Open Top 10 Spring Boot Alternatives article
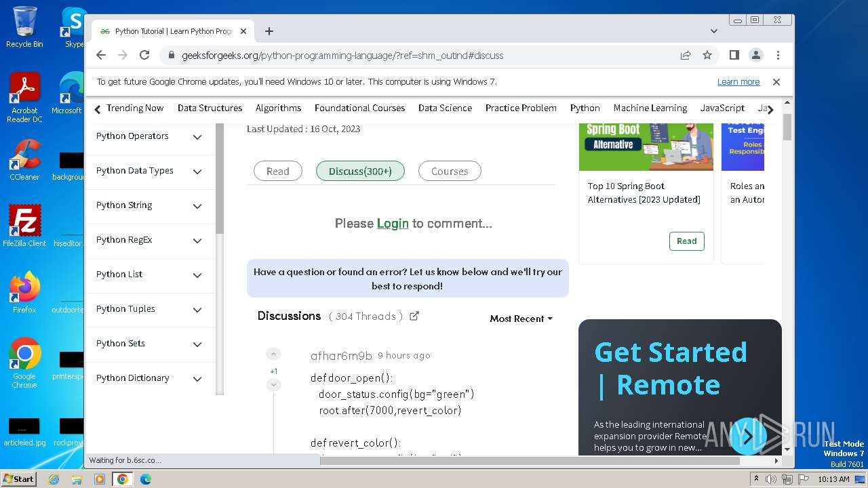Viewport: 868px width, 488px height. click(644, 193)
